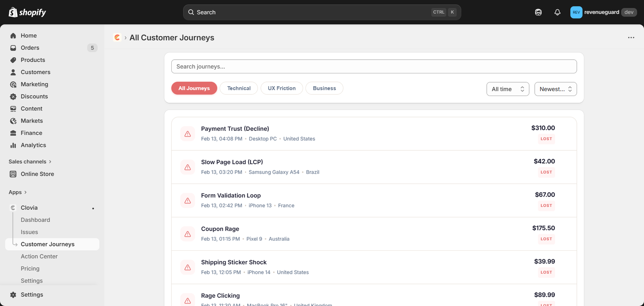Click the Orders count badge 5
This screenshot has width=644, height=306.
pos(92,48)
